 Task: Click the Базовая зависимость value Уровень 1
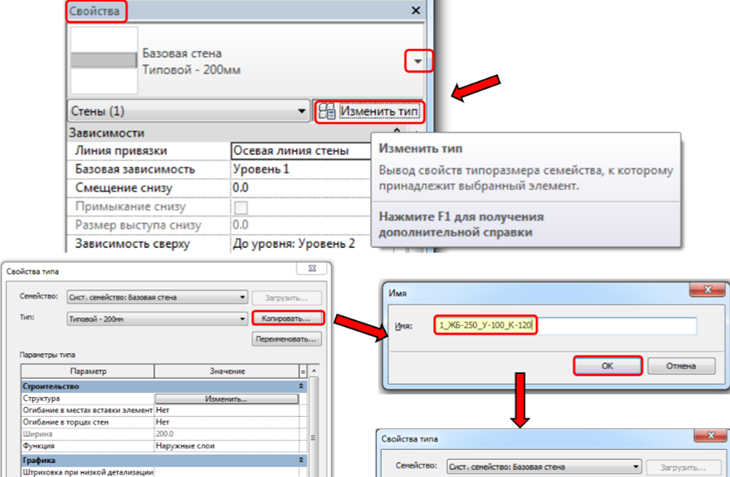(301, 169)
